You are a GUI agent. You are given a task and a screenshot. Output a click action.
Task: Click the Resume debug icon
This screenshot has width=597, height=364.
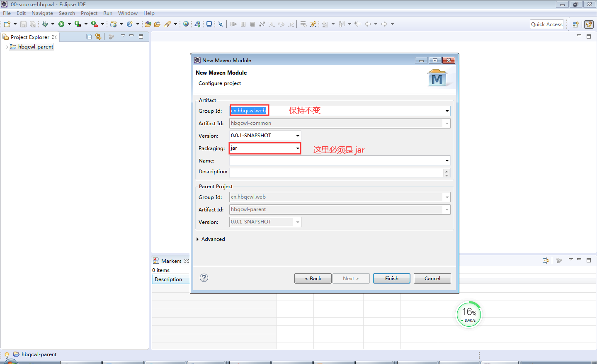click(x=233, y=24)
